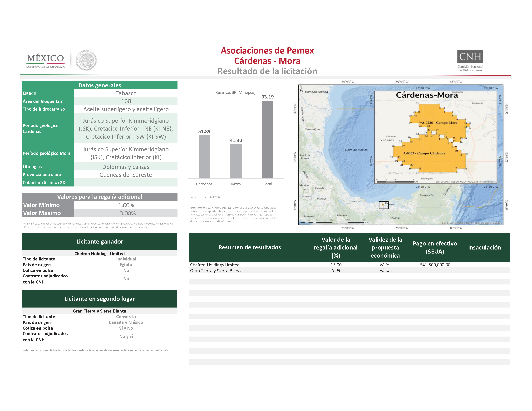This screenshot has width=532, height=411.
Task: Select the Valor Mínimo '1.00%'
Action: pos(126,205)
